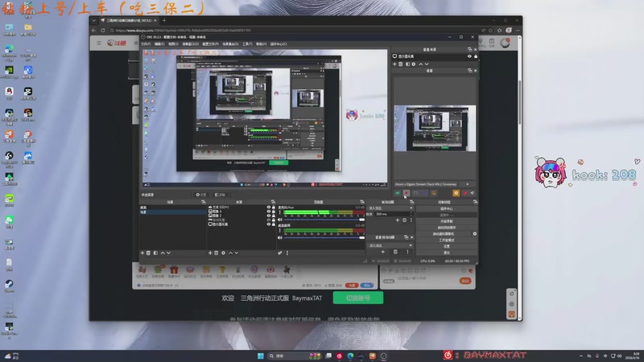
Task: Adjust the 桌面音频 volume slider
Action: click(324, 237)
